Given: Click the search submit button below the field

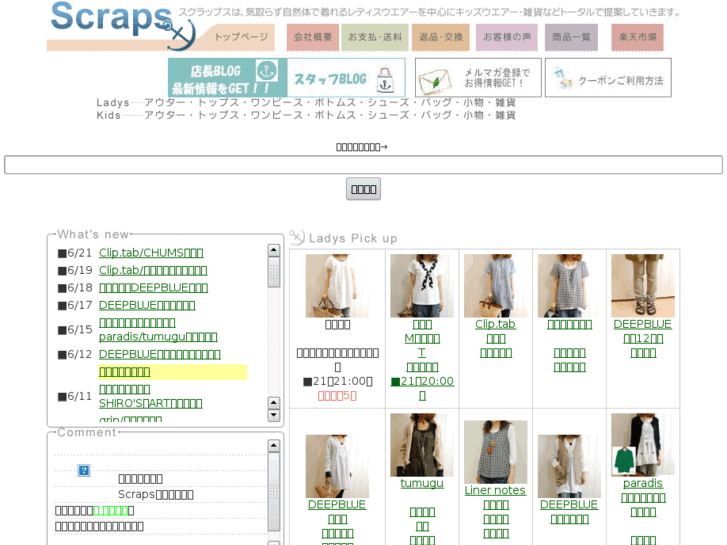Looking at the screenshot, I should coord(364,189).
